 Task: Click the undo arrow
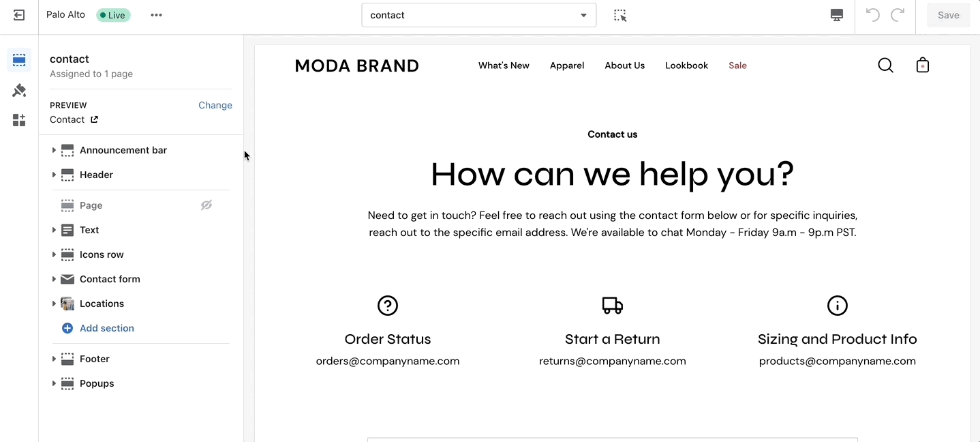(x=872, y=15)
